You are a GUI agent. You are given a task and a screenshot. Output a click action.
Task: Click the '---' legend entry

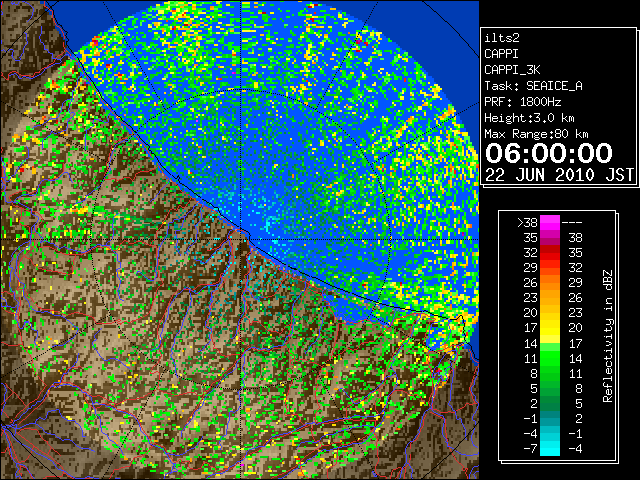[x=572, y=223]
